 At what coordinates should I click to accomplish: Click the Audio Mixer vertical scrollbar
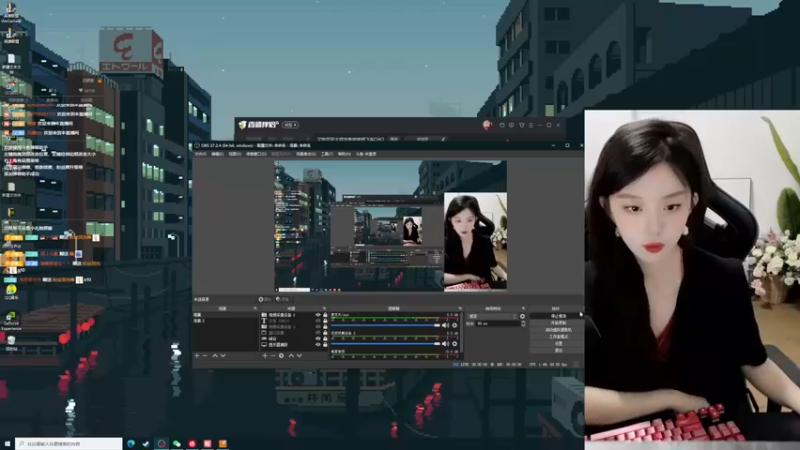click(462, 332)
